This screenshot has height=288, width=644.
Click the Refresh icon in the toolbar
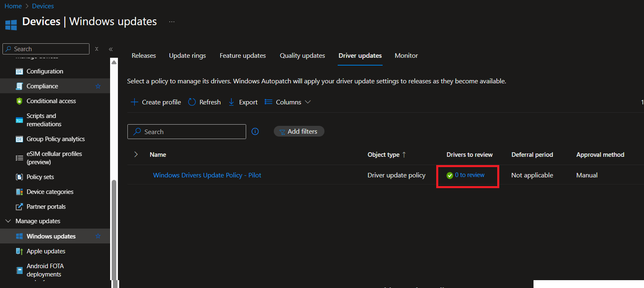point(192,102)
